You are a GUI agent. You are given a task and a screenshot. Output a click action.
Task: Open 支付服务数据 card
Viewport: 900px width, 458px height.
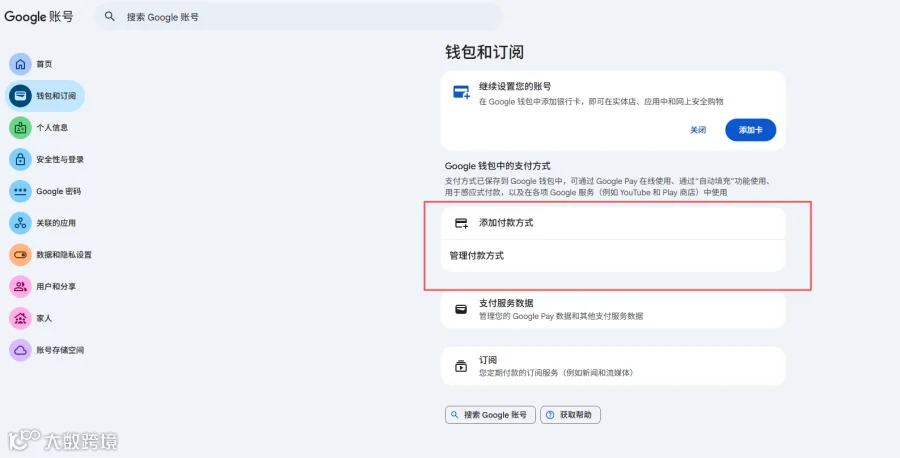point(612,309)
